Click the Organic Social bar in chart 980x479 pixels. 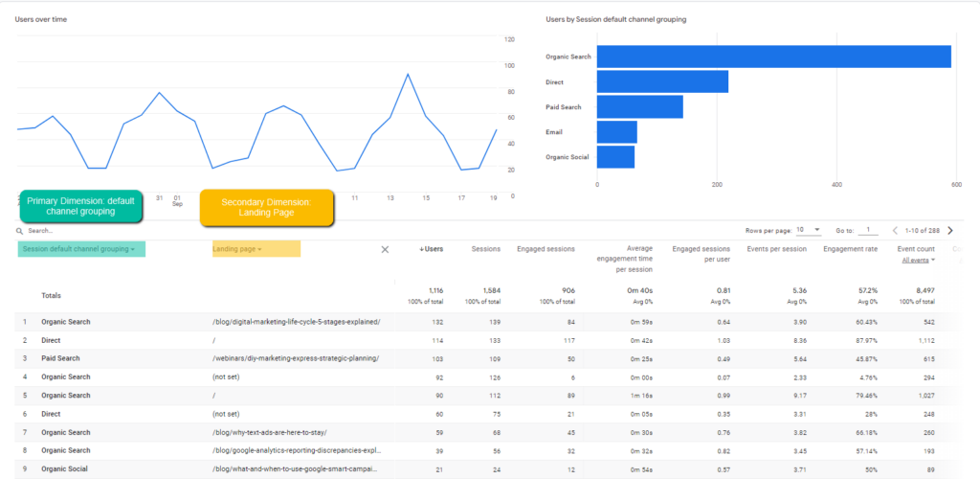(x=615, y=157)
